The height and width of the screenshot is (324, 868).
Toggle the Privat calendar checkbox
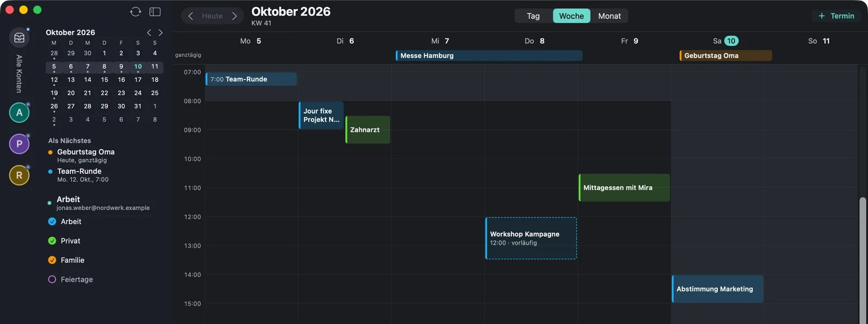click(x=52, y=241)
